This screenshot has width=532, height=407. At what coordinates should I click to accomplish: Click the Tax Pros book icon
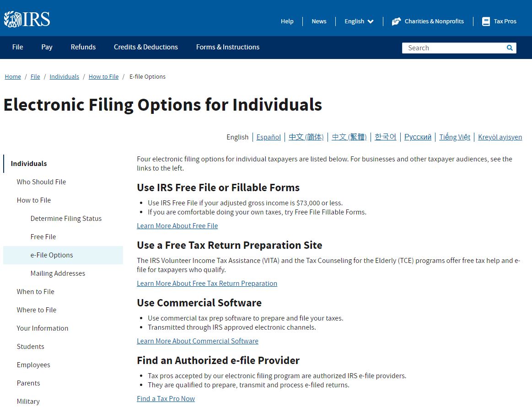[x=486, y=21]
